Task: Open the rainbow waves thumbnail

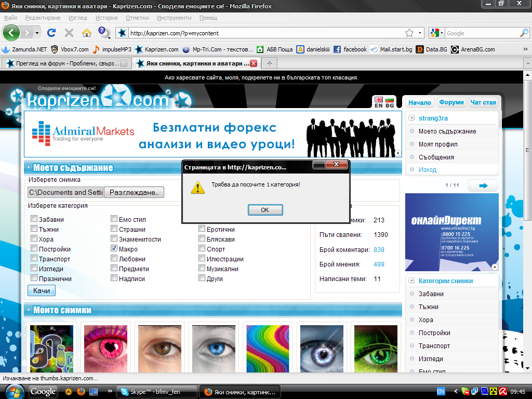Action: point(268,349)
